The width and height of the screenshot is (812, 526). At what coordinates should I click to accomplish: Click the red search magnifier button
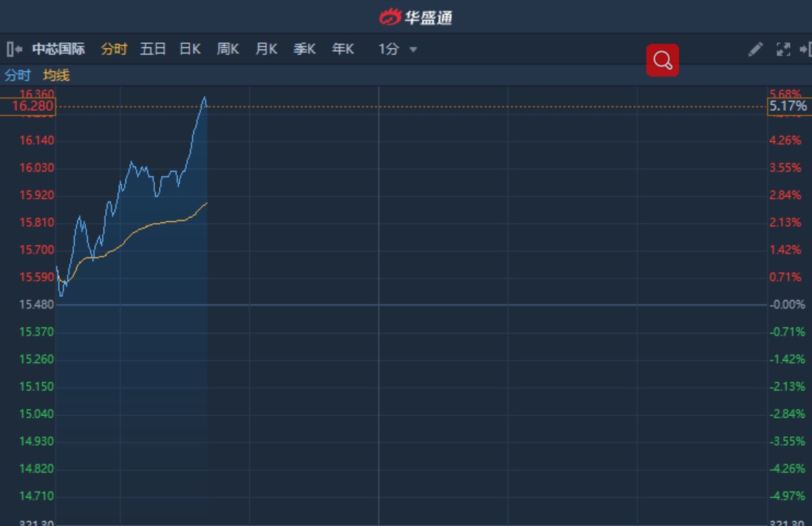[x=662, y=61]
